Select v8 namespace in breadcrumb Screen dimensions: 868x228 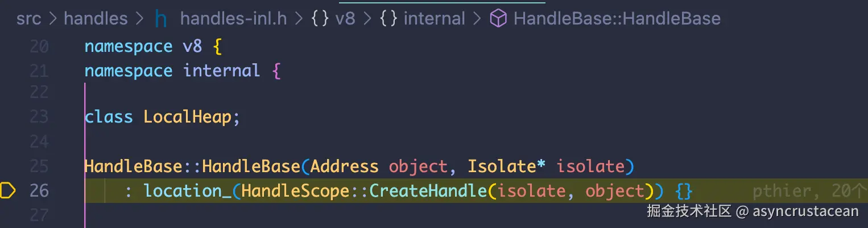point(345,19)
